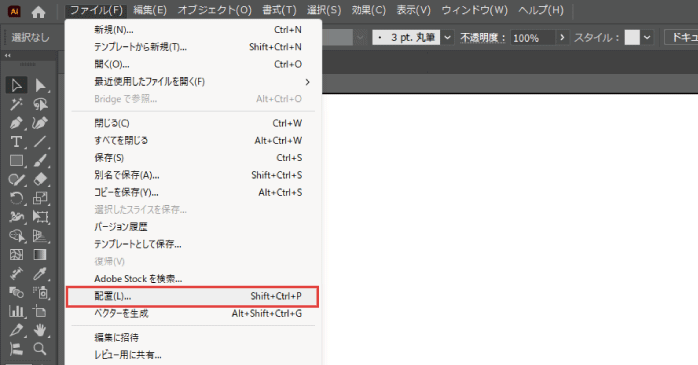698x365 pixels.
Task: Expand the opacity slider arrow
Action: tap(562, 37)
